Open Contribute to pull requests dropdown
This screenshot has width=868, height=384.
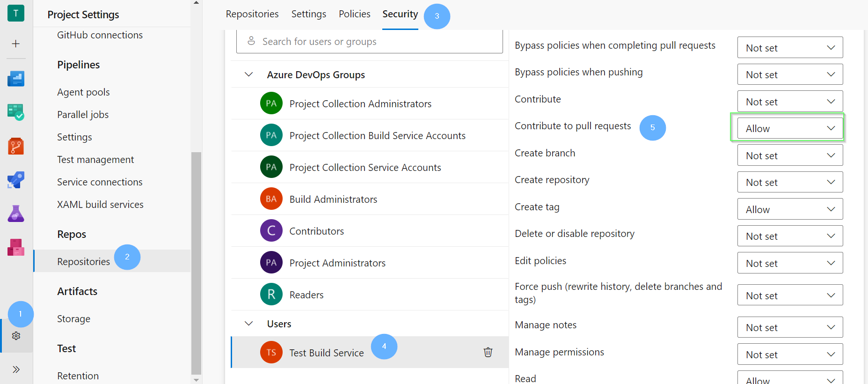pyautogui.click(x=790, y=128)
